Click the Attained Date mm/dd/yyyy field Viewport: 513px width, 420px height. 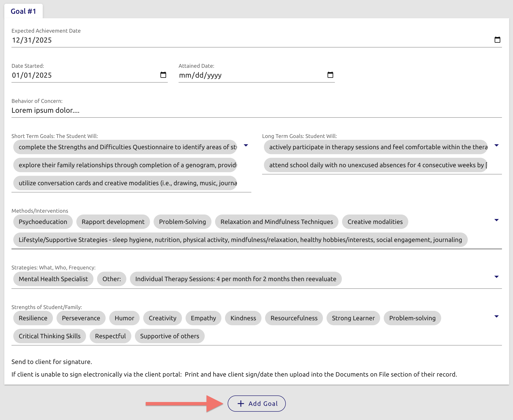(x=257, y=75)
